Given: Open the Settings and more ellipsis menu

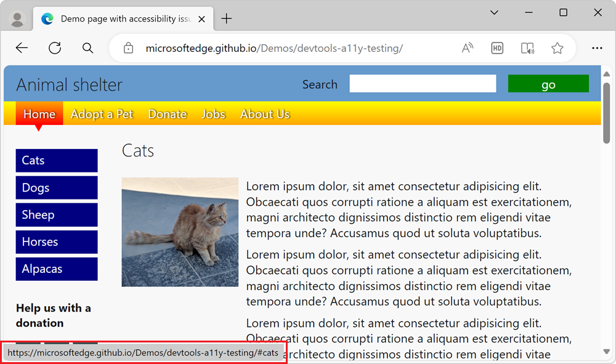Looking at the screenshot, I should 597,48.
